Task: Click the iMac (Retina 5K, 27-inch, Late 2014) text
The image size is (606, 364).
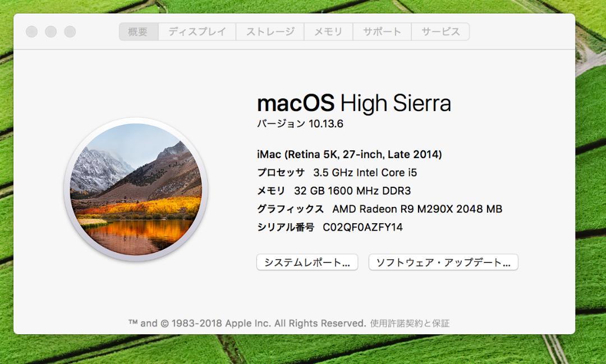Action: click(350, 155)
